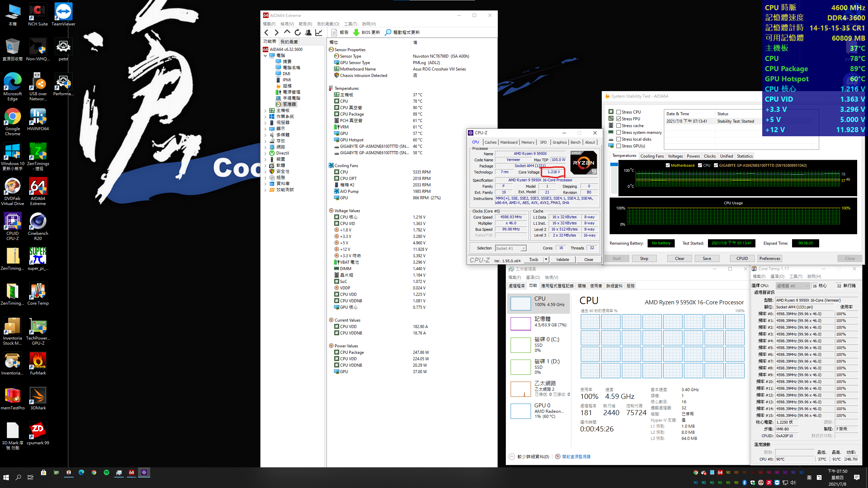Click Clear button in Stability Test
The height and width of the screenshot is (488, 868).
click(x=679, y=259)
